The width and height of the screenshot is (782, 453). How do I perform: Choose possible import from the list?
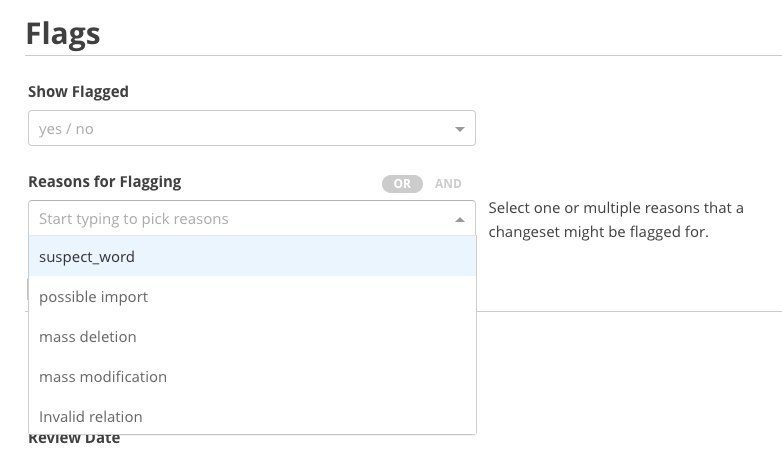point(252,296)
